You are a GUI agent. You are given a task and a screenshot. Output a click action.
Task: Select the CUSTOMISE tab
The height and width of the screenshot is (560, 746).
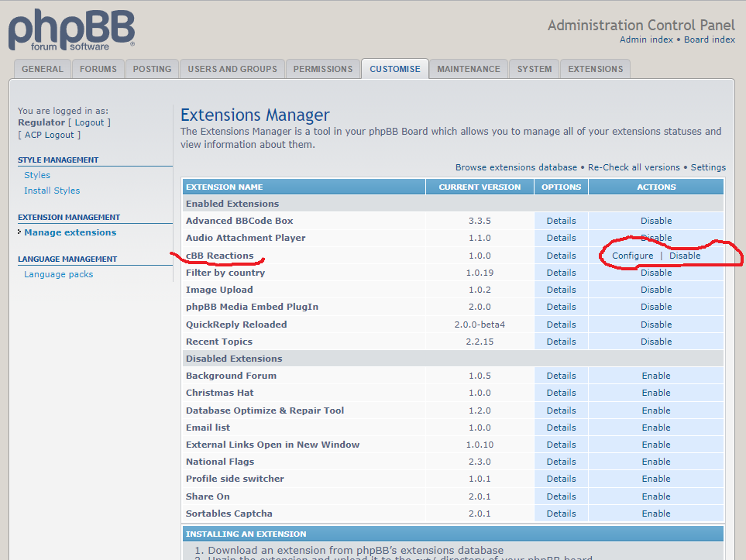(395, 69)
